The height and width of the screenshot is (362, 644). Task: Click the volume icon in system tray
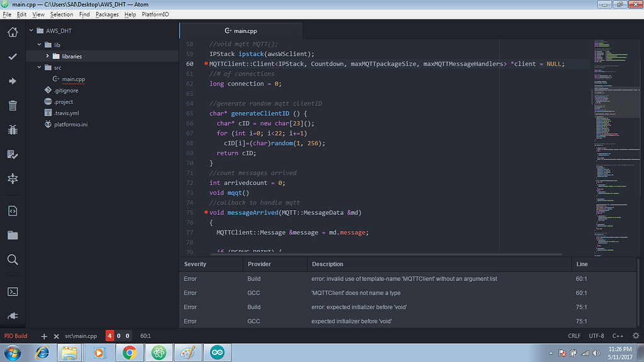click(596, 353)
